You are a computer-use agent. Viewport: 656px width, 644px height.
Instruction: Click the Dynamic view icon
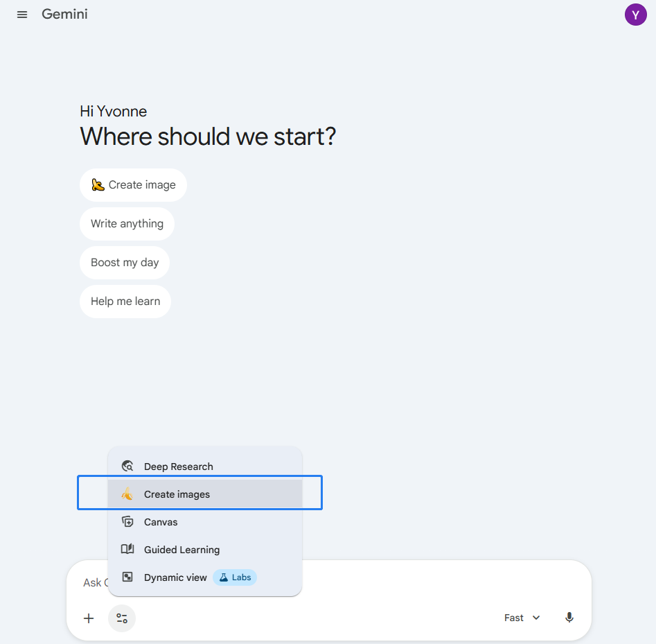pos(127,577)
